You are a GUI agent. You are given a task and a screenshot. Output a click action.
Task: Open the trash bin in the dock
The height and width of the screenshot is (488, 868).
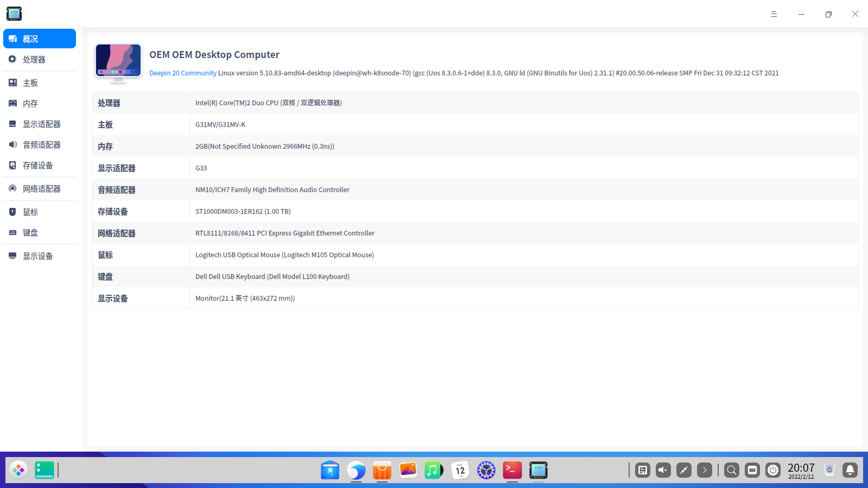tap(829, 470)
